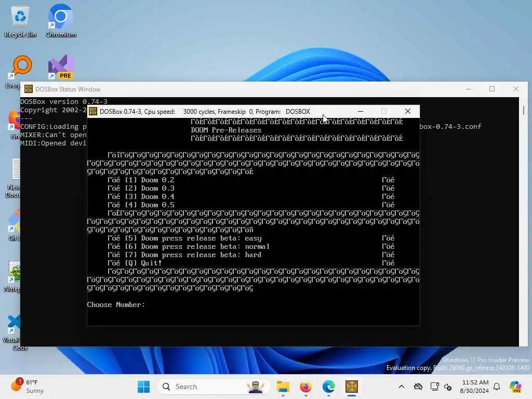This screenshot has height=399, width=532.
Task: Launch Microsoft Edge from the taskbar
Action: tap(328, 387)
